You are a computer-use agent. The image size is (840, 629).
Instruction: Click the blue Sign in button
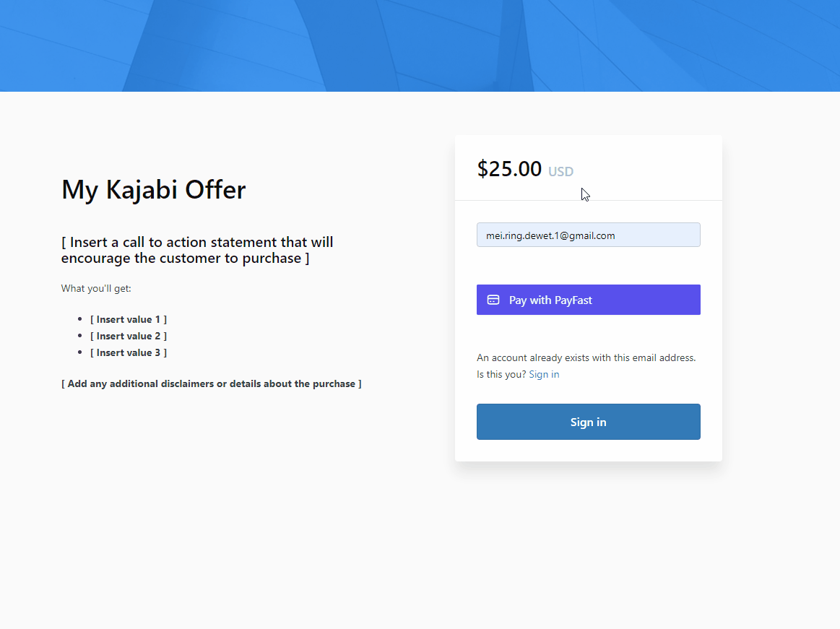pyautogui.click(x=588, y=422)
